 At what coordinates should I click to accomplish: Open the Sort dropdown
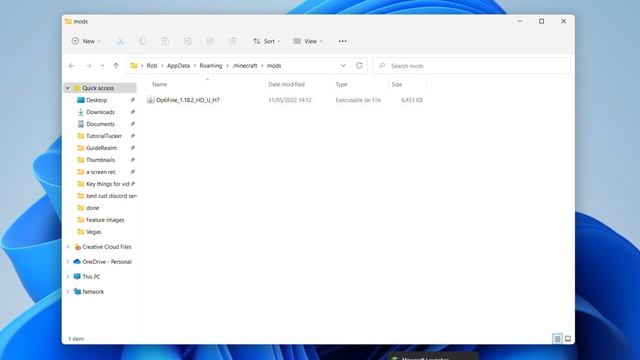coord(266,41)
